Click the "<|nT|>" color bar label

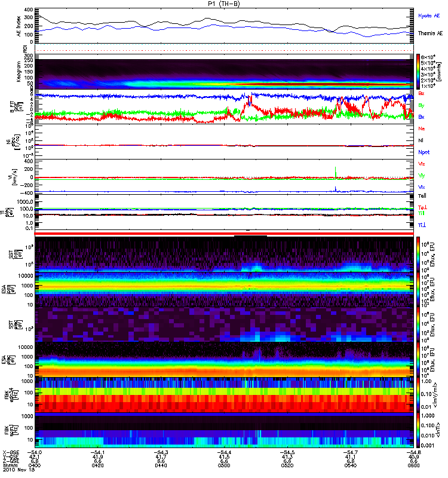pyautogui.click(x=438, y=430)
